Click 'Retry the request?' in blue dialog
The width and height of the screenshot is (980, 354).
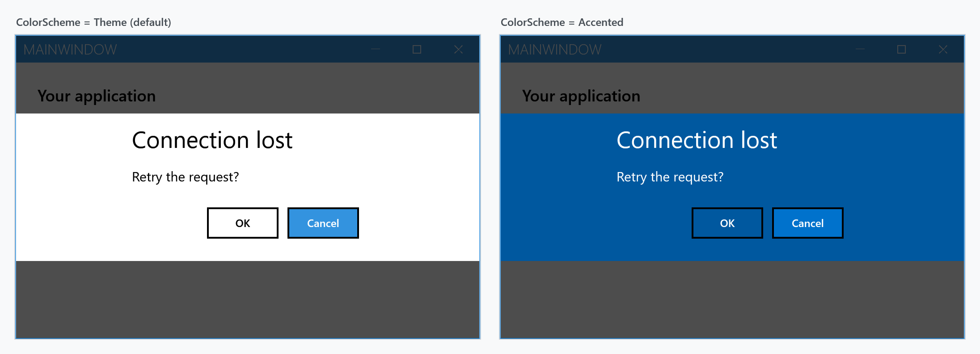(x=670, y=177)
